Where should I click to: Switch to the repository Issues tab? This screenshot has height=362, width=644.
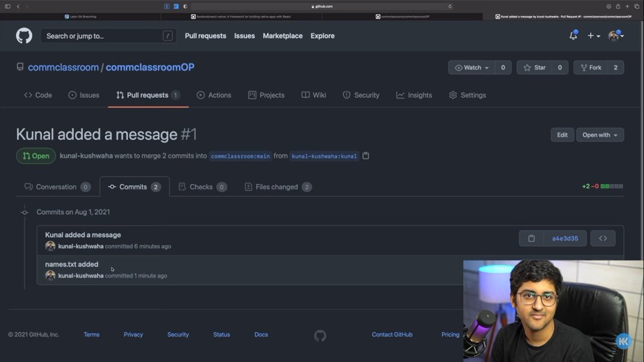tap(84, 95)
